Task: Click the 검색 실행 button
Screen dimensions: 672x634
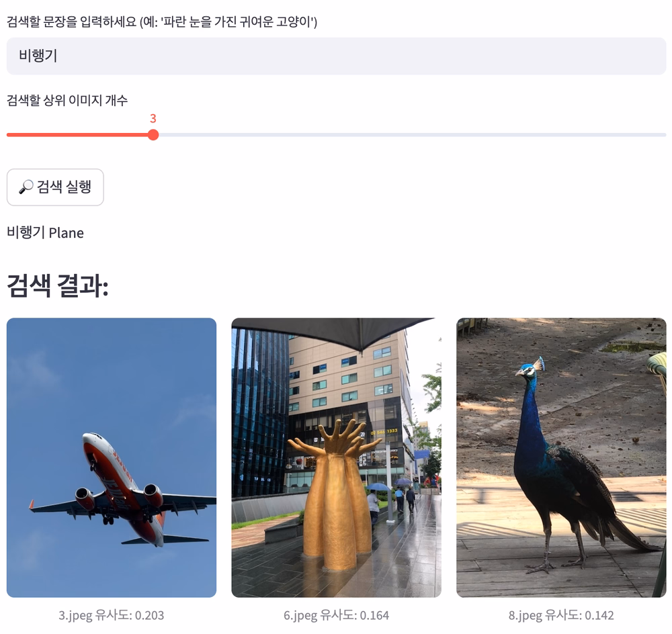Action: pos(55,187)
